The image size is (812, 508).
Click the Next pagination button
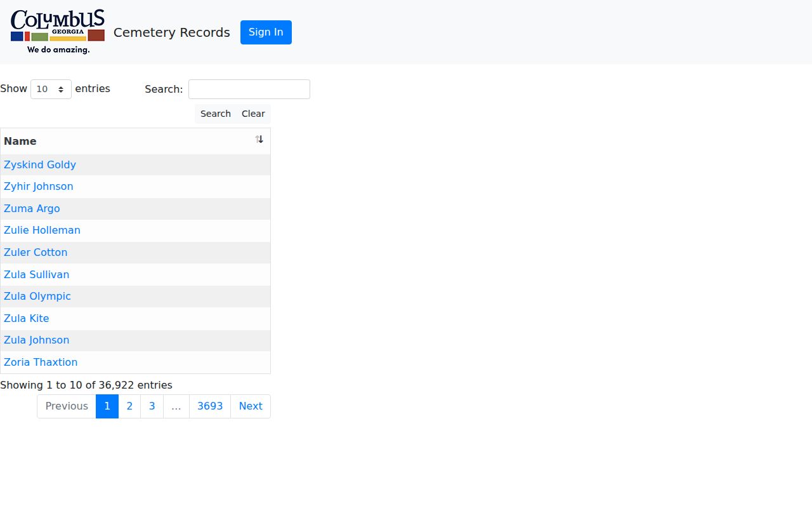pos(251,406)
